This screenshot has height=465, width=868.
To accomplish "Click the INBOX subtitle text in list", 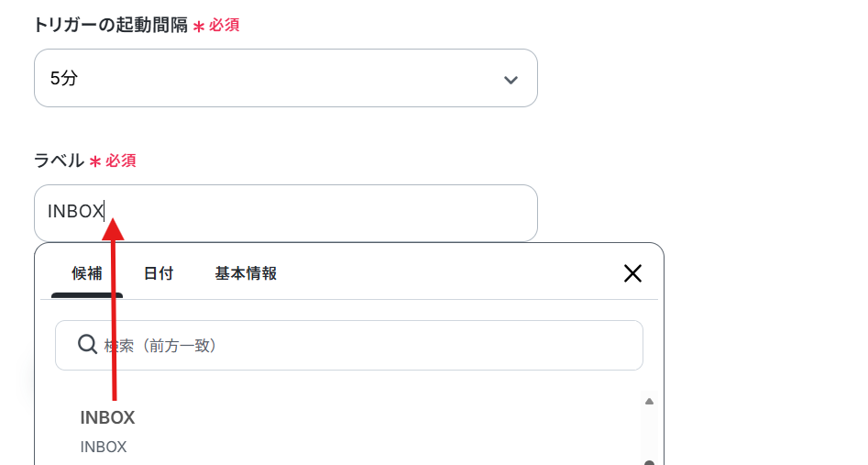I will [104, 447].
